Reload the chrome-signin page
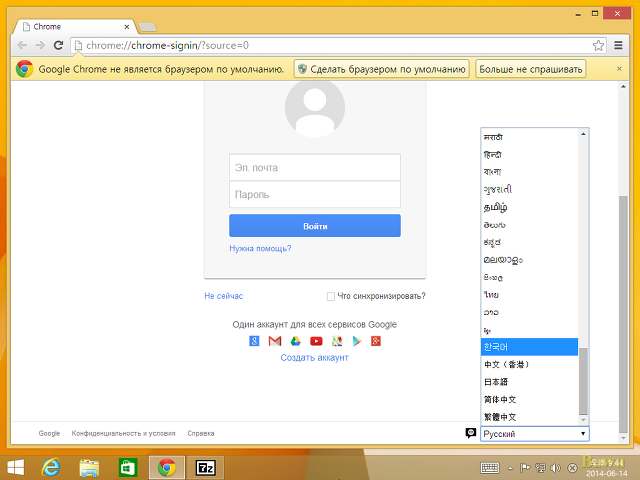 pos(58,45)
